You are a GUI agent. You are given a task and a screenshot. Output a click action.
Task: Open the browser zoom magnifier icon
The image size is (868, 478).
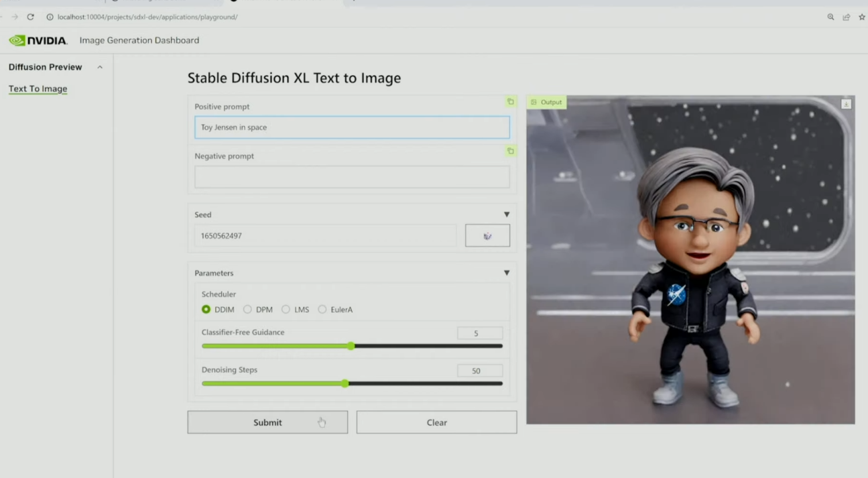(830, 17)
